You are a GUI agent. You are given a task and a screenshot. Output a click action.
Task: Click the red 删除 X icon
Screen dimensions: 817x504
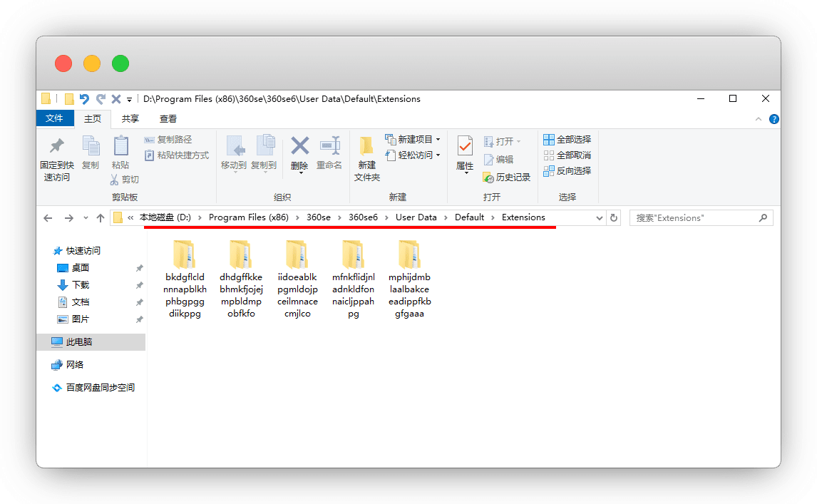pyautogui.click(x=299, y=146)
